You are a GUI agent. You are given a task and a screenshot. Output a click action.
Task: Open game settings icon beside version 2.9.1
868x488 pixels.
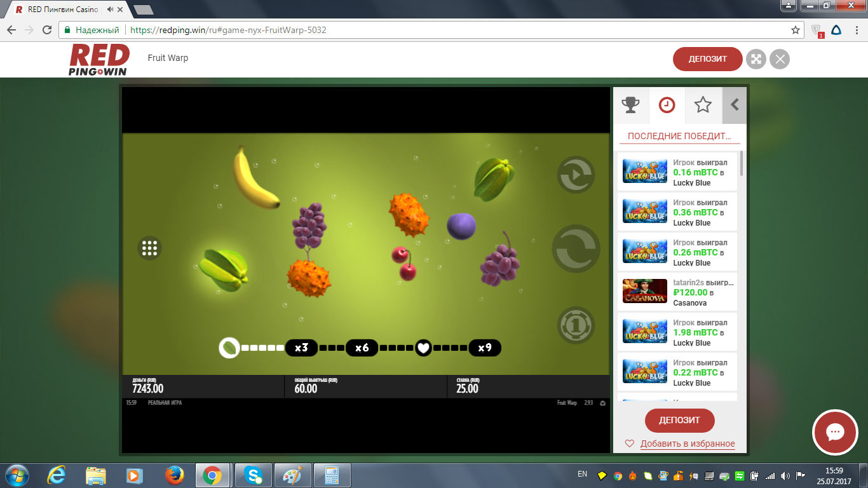602,403
